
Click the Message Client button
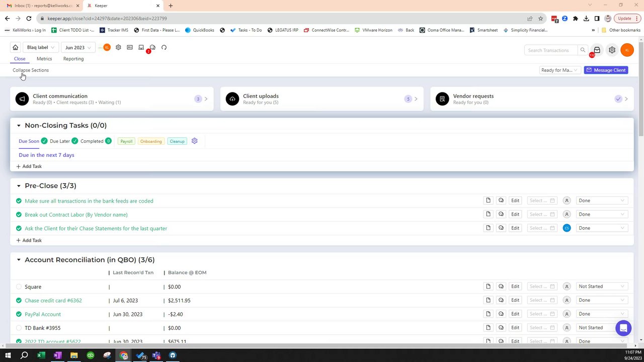[x=606, y=70]
